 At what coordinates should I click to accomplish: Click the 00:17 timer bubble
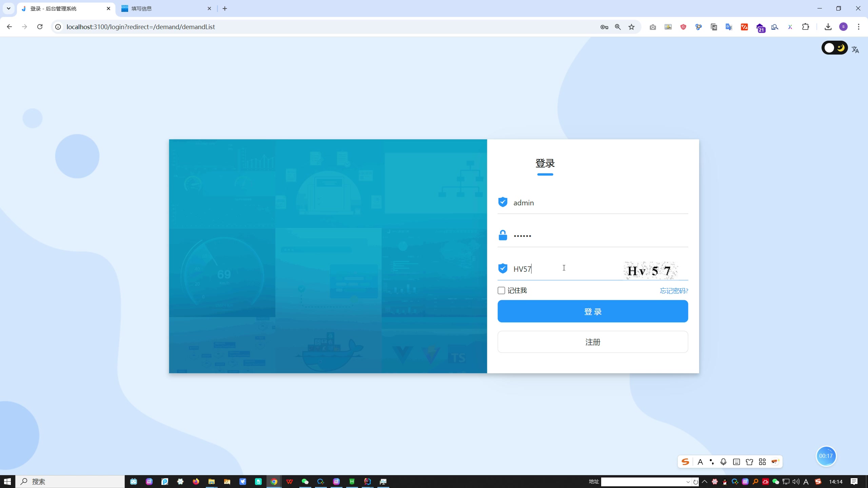pos(826,456)
